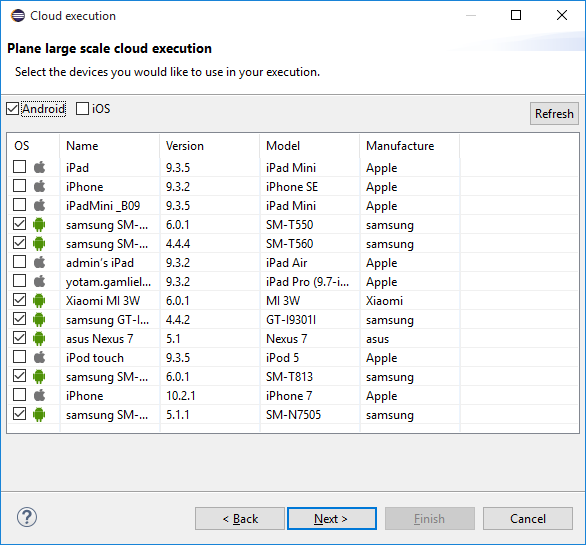Check the iPod touch device checkbox
This screenshot has height=545, width=586.
point(19,357)
